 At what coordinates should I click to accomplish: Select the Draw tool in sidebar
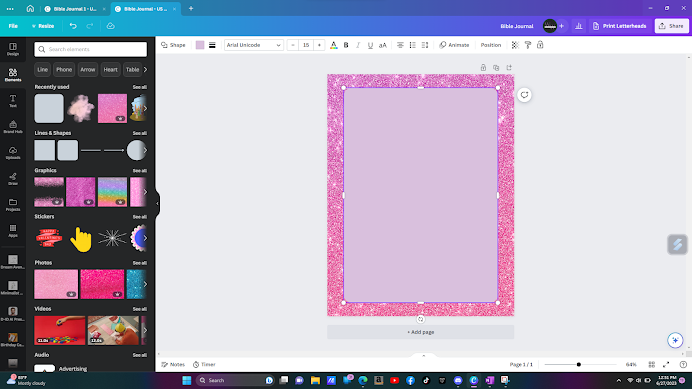13,179
